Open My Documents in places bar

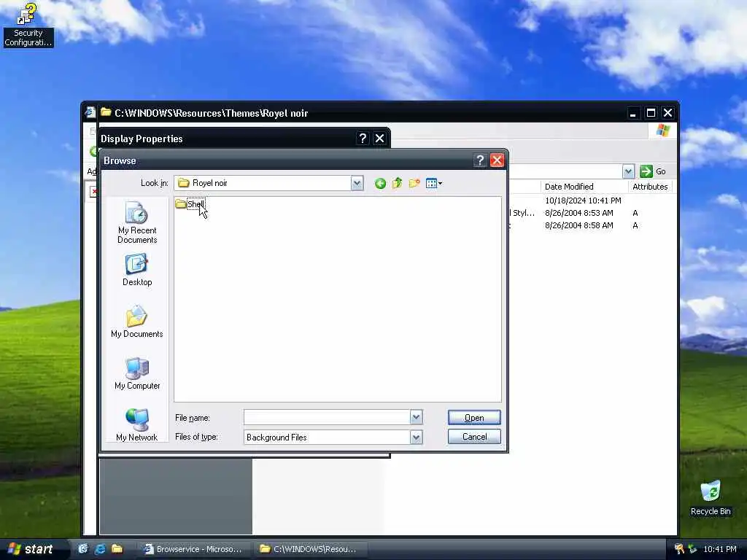137,322
